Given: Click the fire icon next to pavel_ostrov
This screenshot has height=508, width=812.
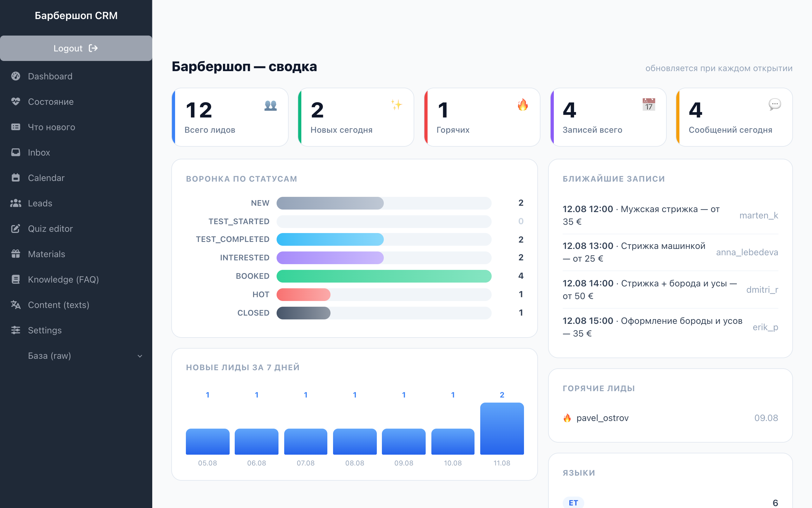Looking at the screenshot, I should point(567,418).
